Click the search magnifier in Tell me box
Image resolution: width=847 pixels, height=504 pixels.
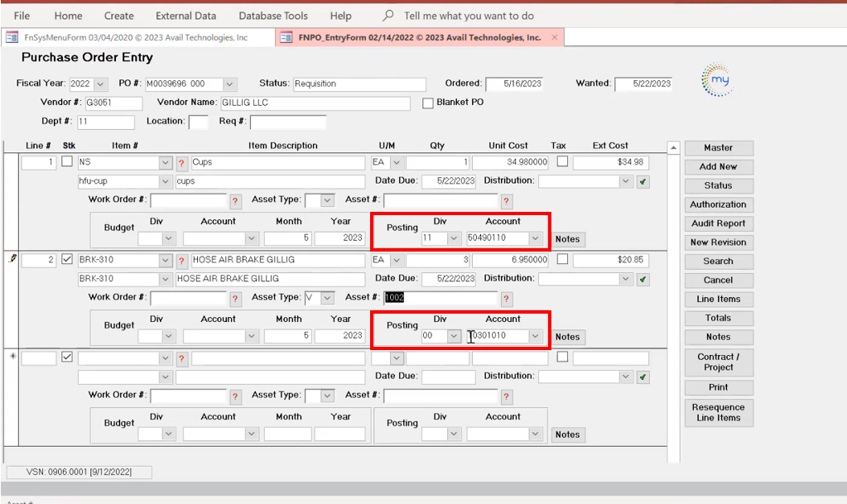[387, 16]
